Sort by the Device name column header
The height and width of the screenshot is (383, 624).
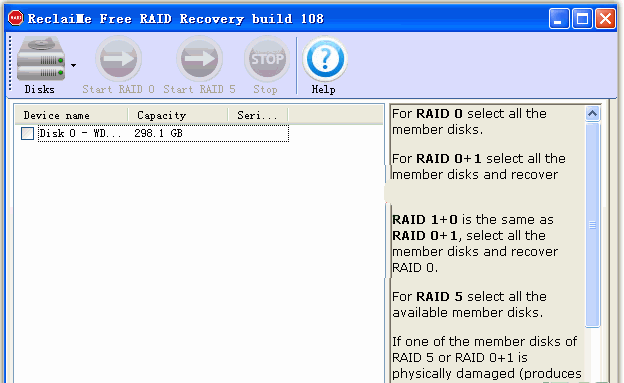(72, 115)
